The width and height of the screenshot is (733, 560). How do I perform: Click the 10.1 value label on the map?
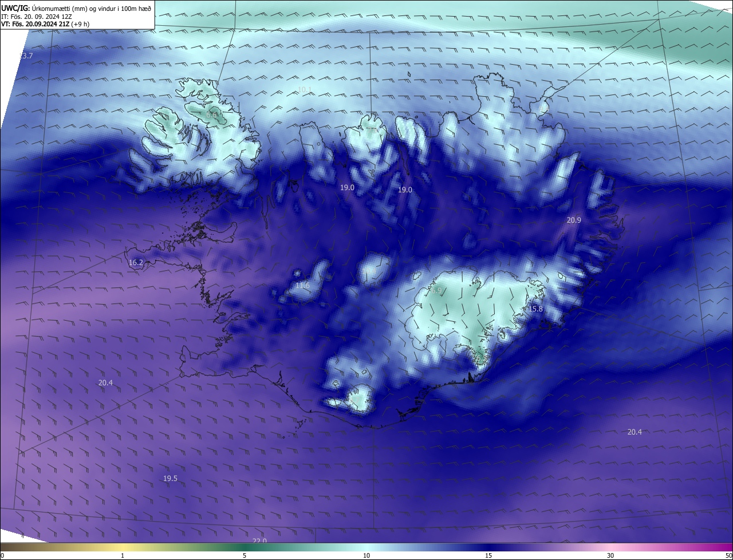tap(305, 89)
